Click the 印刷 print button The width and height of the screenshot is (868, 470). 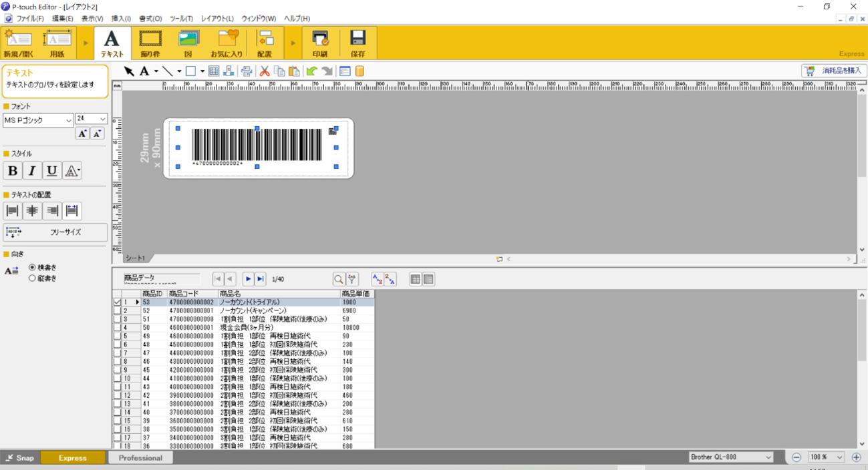pos(320,43)
